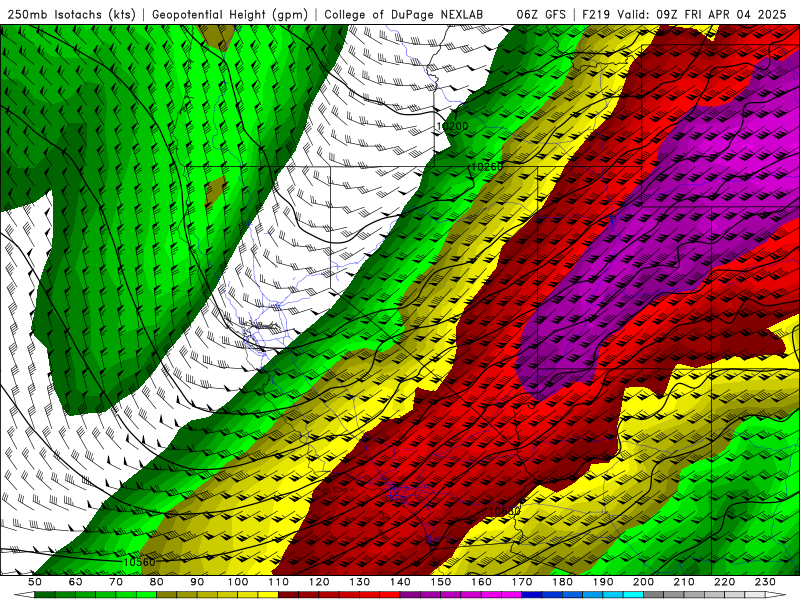Select the bright green swatch just before 80

tap(146, 595)
